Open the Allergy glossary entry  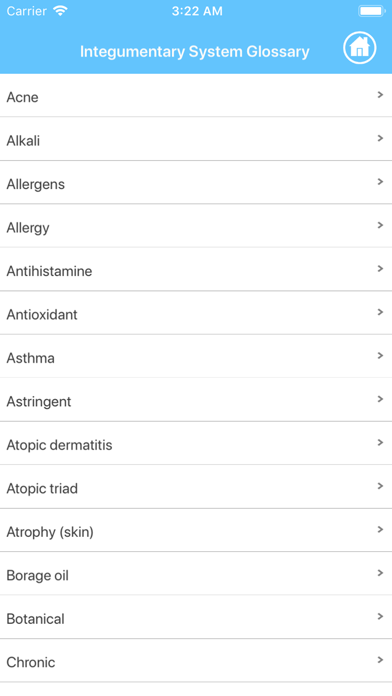click(196, 226)
